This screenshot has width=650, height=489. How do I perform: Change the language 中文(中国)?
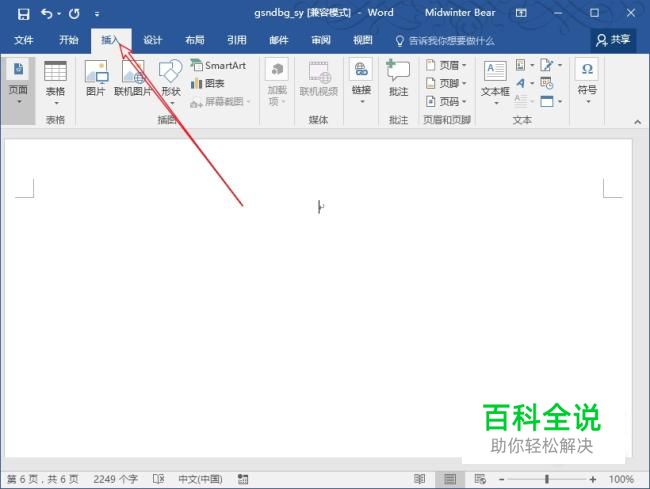pos(200,479)
